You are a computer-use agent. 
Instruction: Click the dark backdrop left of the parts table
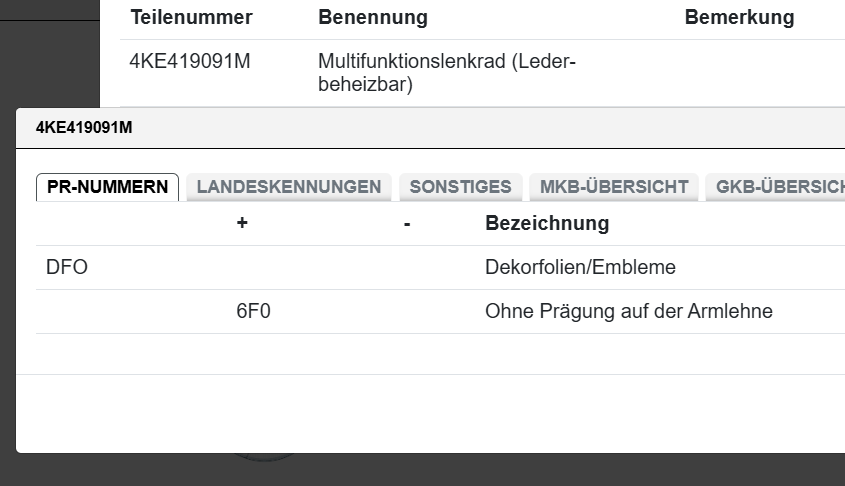(55, 50)
